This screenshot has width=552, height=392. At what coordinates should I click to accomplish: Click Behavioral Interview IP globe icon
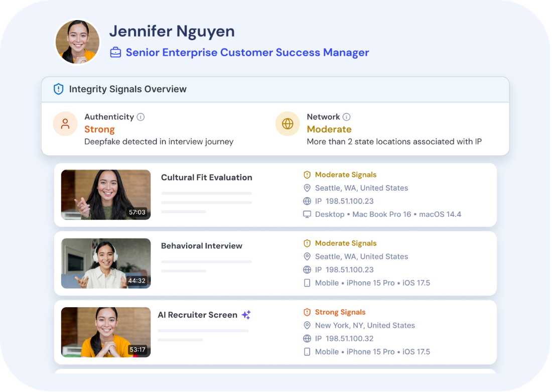[x=307, y=270]
